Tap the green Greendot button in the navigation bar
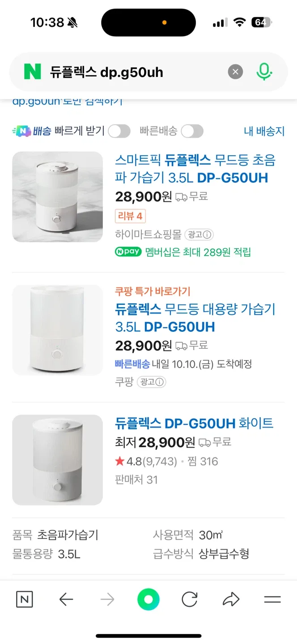Viewport: 297px width, 644px height. click(x=148, y=599)
